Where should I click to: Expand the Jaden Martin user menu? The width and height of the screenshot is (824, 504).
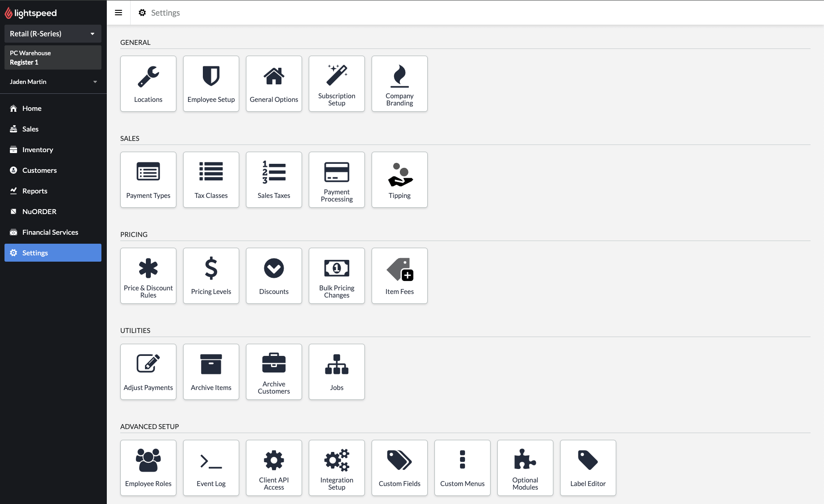[53, 82]
